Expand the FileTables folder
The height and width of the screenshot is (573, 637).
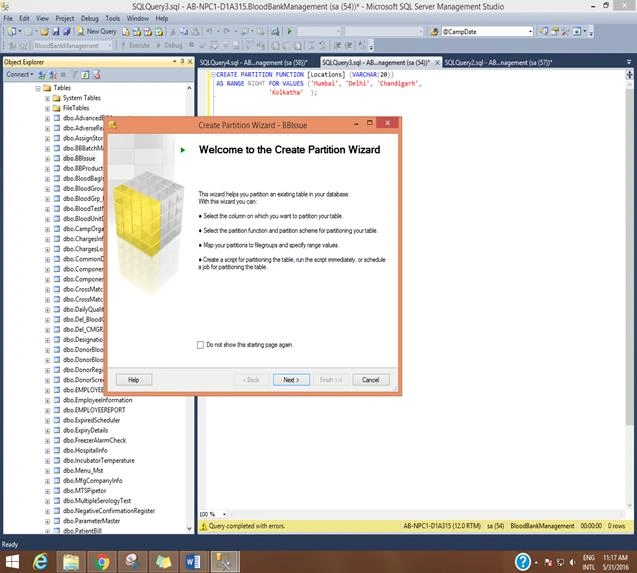47,109
